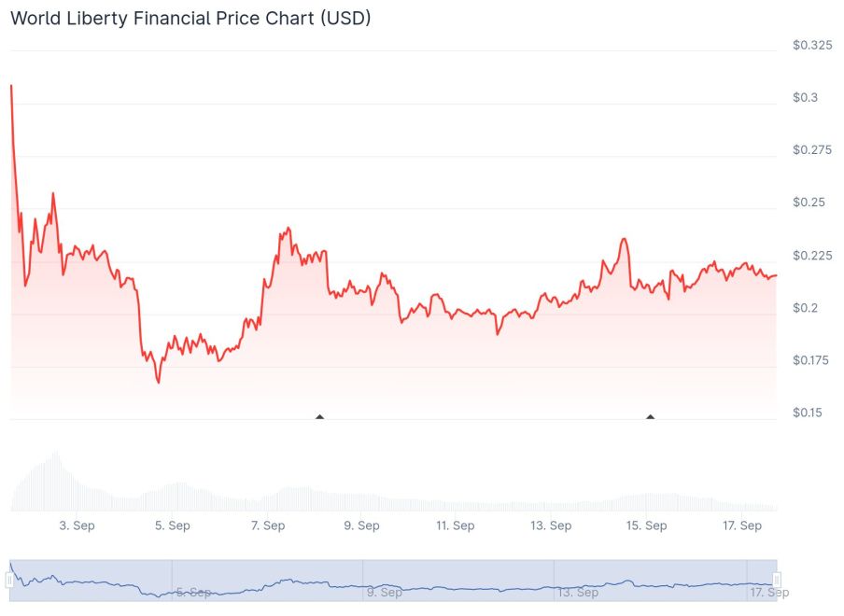Click the 11. Sep date axis label
This screenshot has width=844, height=616.
pos(456,525)
